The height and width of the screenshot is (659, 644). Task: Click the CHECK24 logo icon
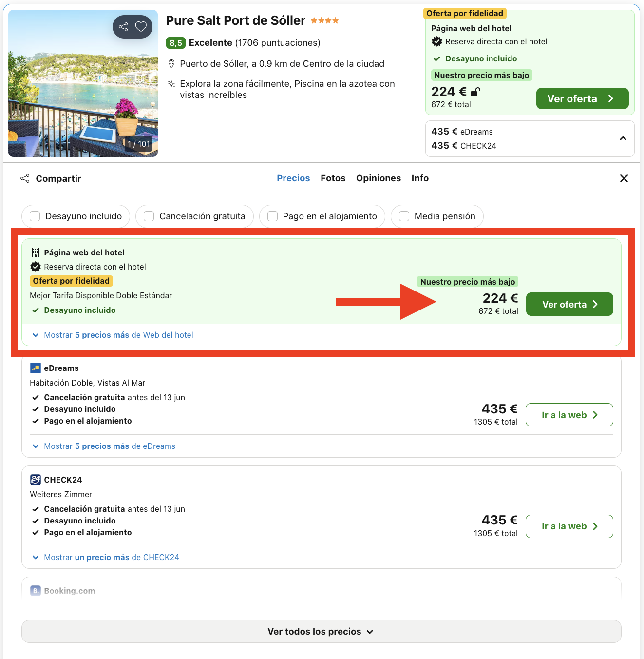[x=36, y=480]
